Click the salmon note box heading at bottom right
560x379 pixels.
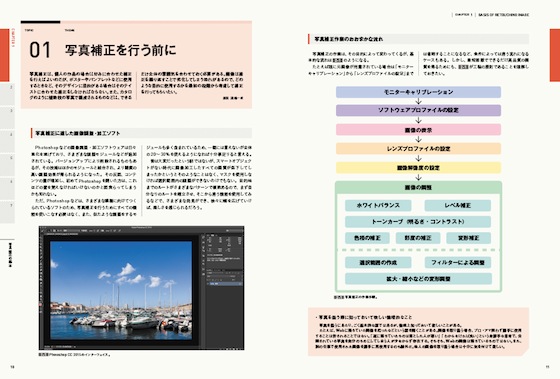pyautogui.click(x=364, y=317)
